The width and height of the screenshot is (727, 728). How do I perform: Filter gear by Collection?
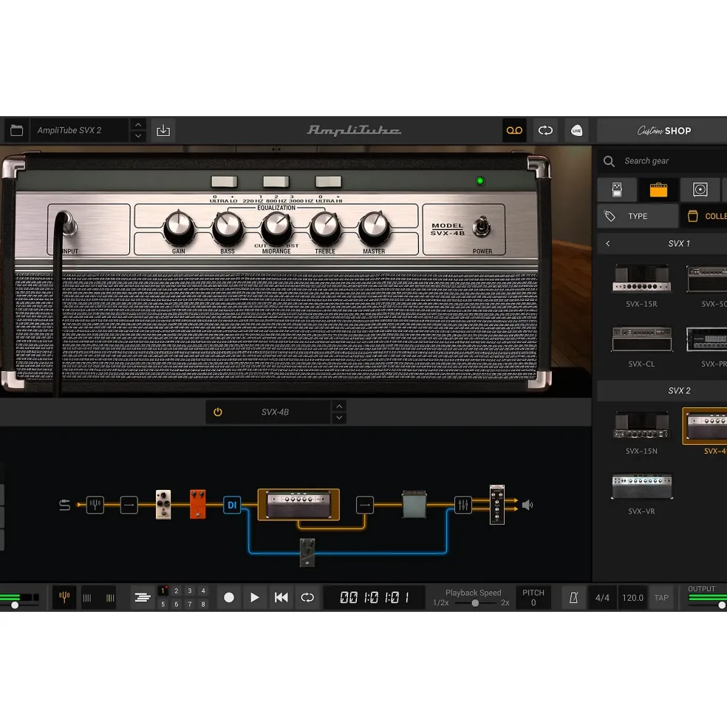pyautogui.click(x=705, y=216)
